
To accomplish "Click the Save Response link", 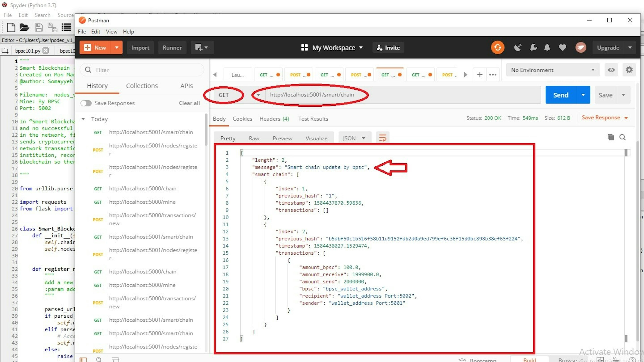I will [x=601, y=118].
